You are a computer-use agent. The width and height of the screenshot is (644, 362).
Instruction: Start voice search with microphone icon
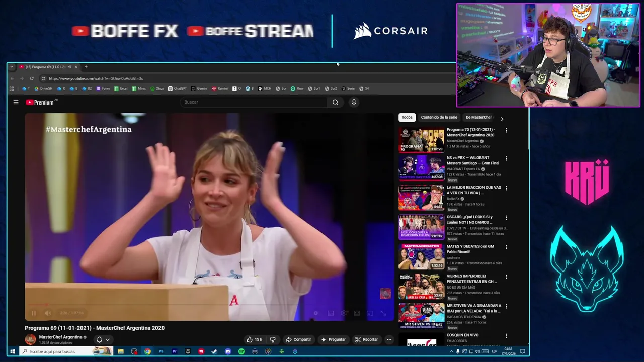point(354,102)
